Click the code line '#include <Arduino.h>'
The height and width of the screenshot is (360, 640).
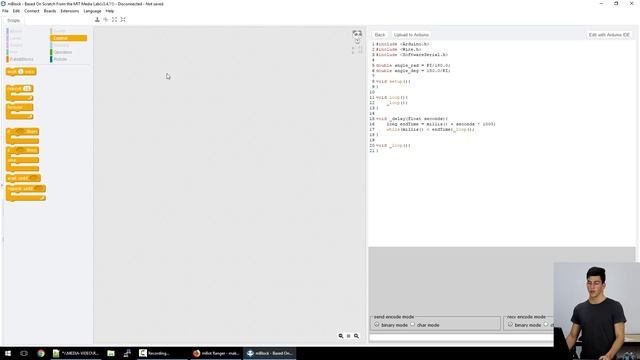(402, 44)
